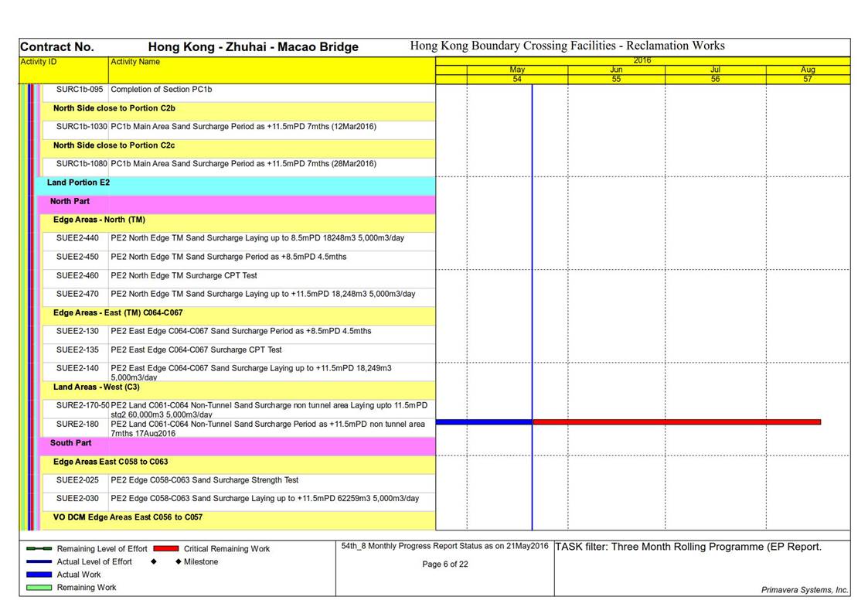868x614 pixels.
Task: Select the Edge Areas East C058 to C063 group
Action: [239, 465]
